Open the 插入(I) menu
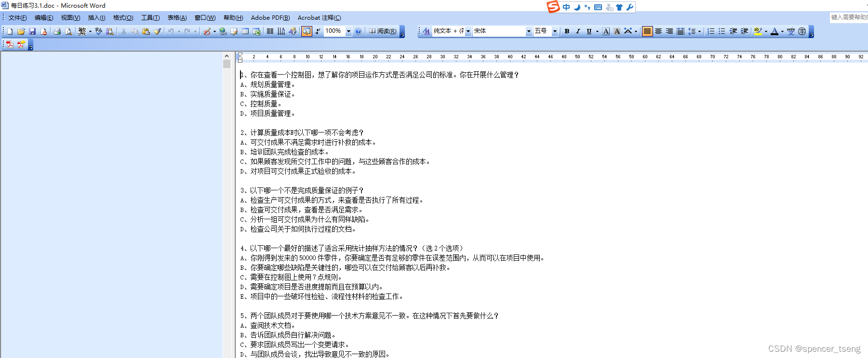Image resolution: width=868 pixels, height=358 pixels. 96,18
